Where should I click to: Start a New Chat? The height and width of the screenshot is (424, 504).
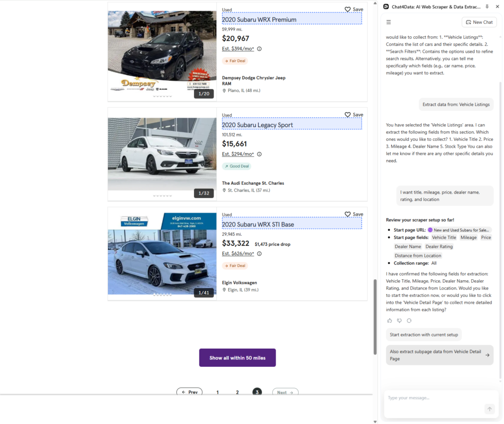point(479,22)
